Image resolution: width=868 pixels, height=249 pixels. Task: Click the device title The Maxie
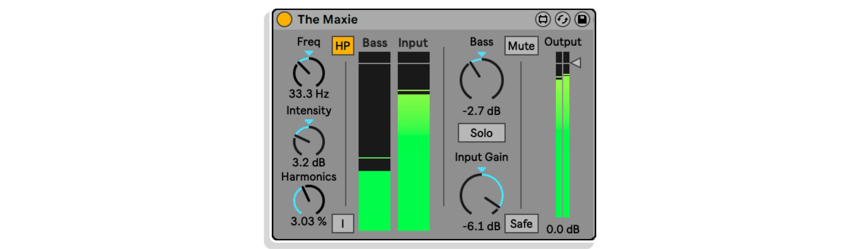[x=327, y=19]
